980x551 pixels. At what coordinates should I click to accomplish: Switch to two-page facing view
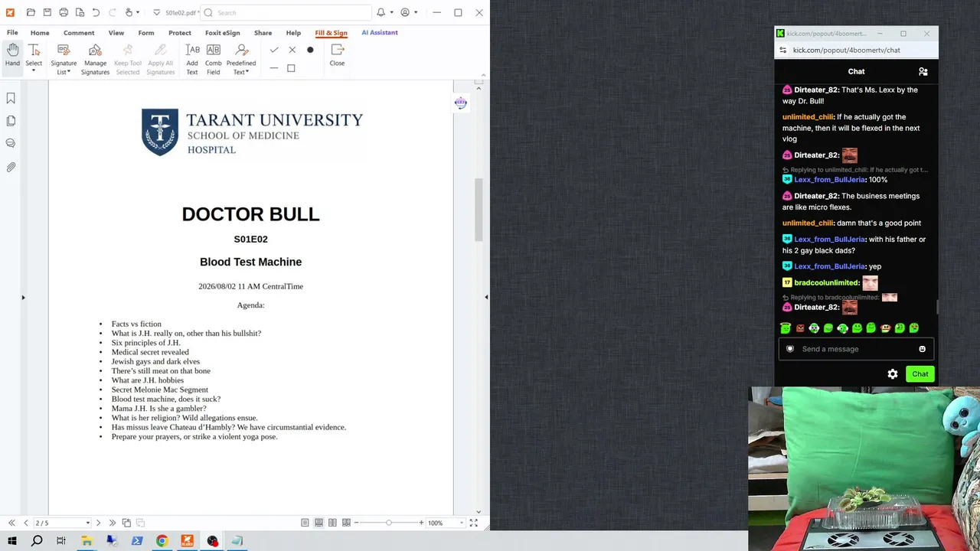332,523
